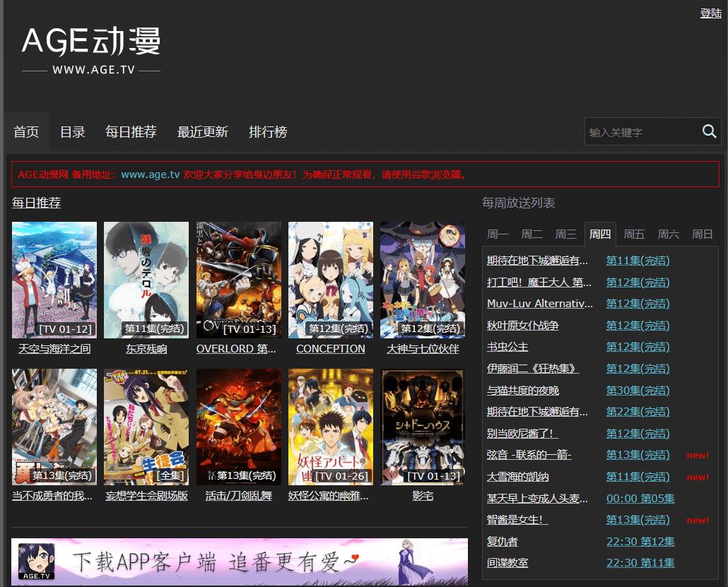Open the 登陆 login link
728x587 pixels.
(710, 13)
